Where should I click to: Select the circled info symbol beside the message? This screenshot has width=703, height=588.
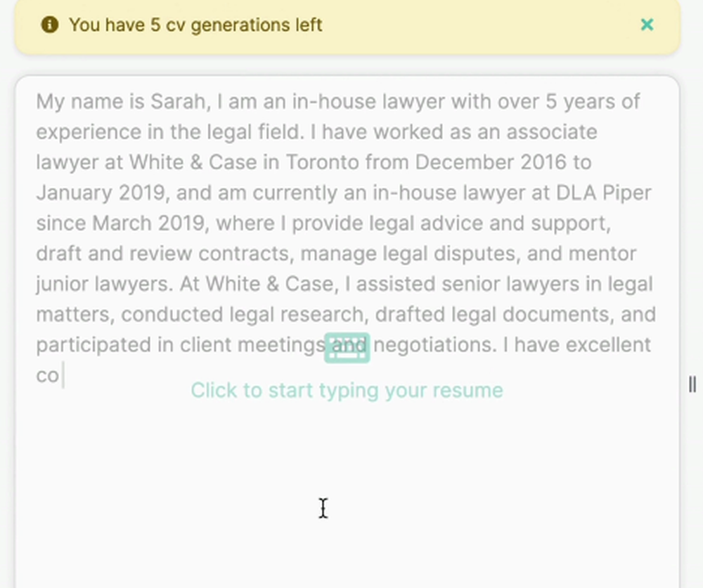point(49,25)
